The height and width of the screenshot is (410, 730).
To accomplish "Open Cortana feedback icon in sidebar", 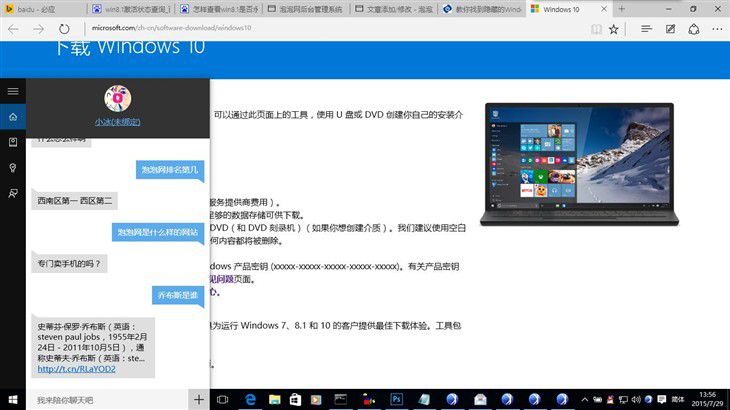I will pos(13,193).
